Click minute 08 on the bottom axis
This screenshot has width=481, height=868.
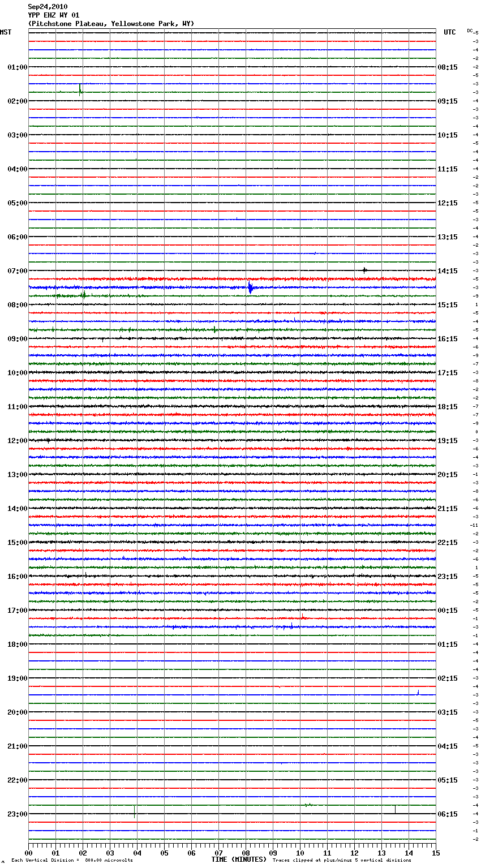(x=246, y=853)
